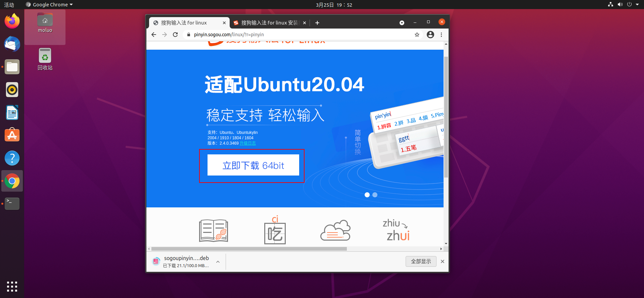Click the volume icon in top bar
Screen dimensions: 644x298
coord(620,5)
